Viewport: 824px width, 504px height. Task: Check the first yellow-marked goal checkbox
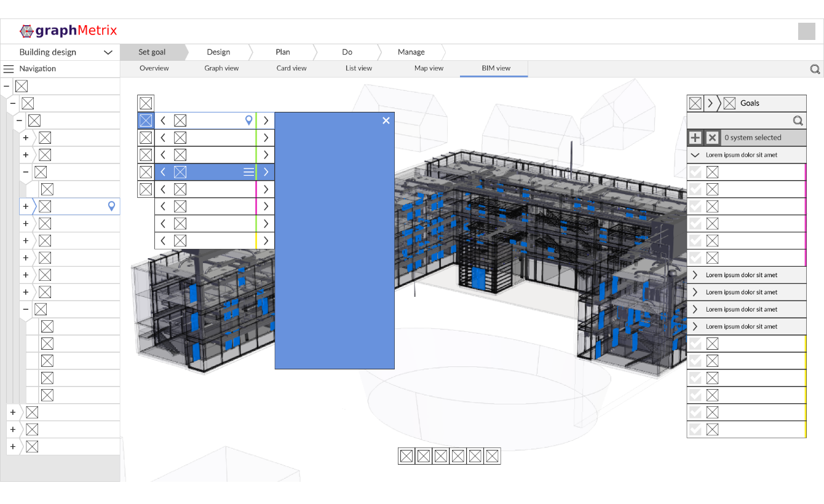(695, 344)
